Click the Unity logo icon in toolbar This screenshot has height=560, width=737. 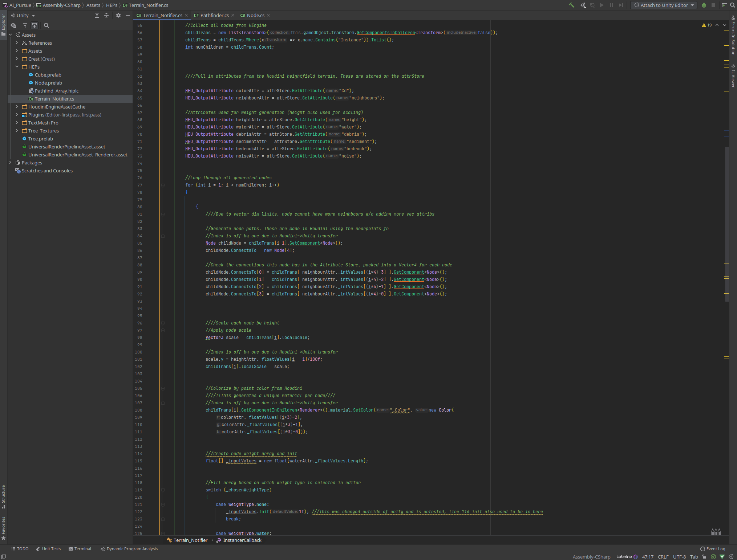[583, 5]
